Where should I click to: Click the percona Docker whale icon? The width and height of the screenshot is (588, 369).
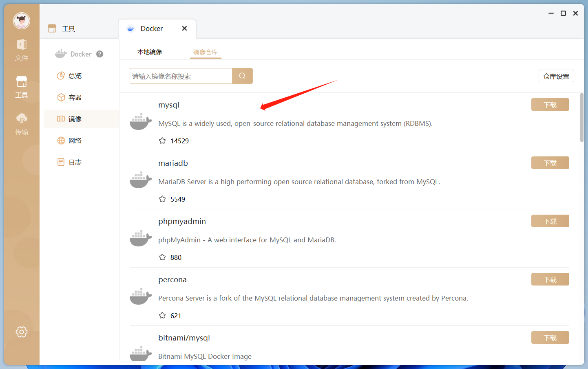pos(141,297)
